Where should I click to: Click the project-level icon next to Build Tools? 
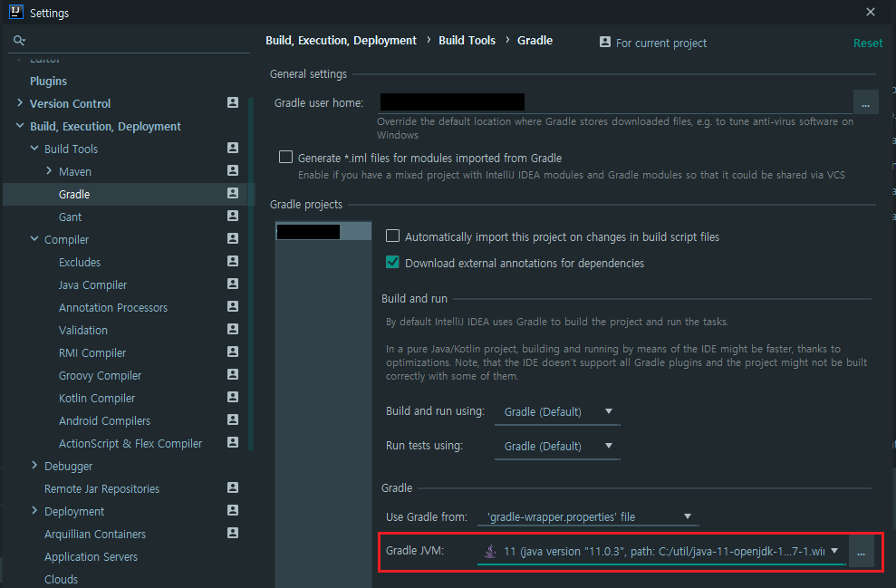(x=233, y=148)
